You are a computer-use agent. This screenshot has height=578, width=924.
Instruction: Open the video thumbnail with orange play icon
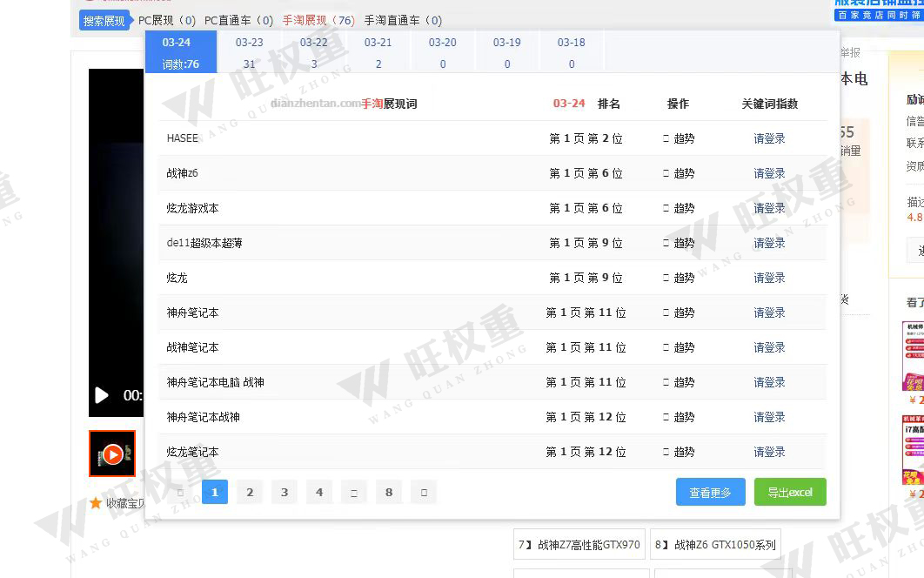coord(112,454)
